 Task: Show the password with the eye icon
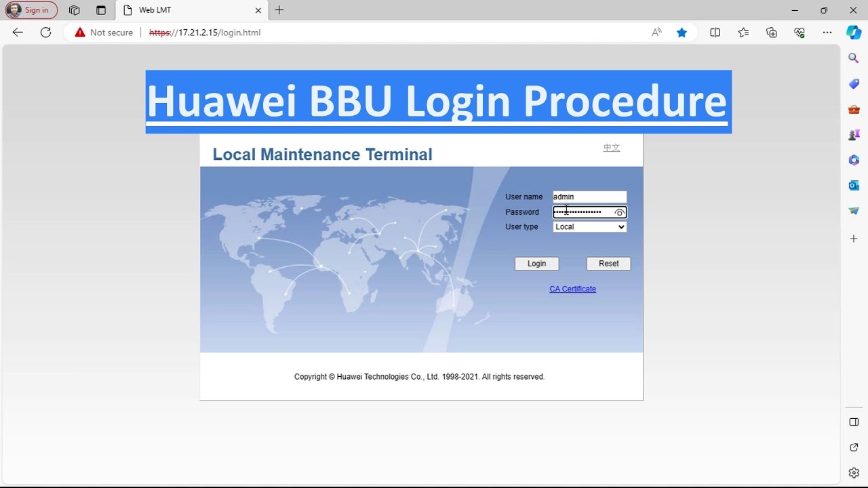(619, 212)
